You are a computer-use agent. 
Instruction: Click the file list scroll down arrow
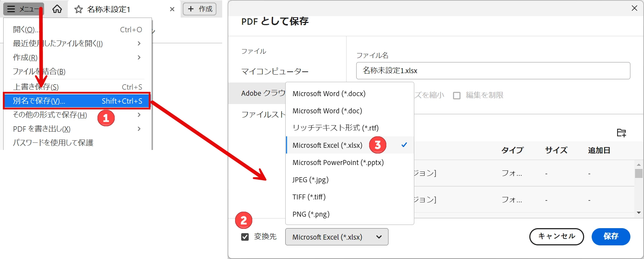[639, 213]
